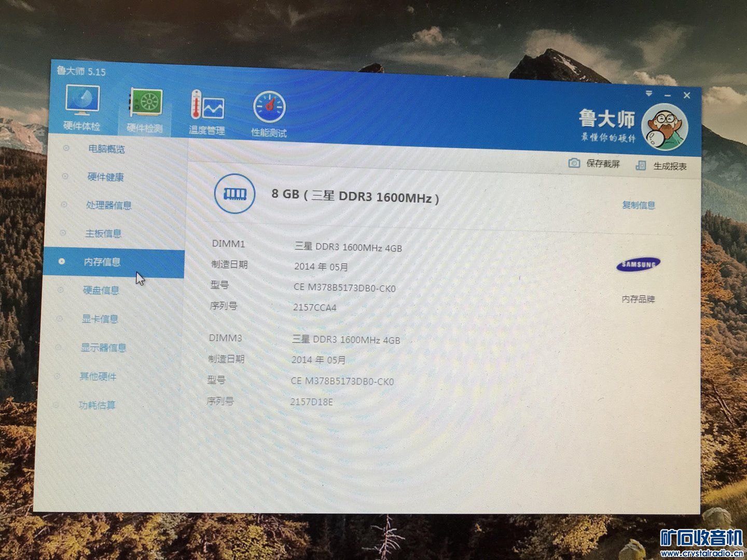
Task: Click the DIMM1 label
Action: 228,244
